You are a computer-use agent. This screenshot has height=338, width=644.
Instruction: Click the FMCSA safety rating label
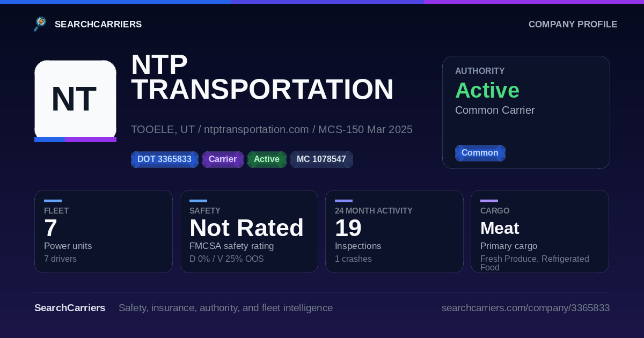point(231,246)
